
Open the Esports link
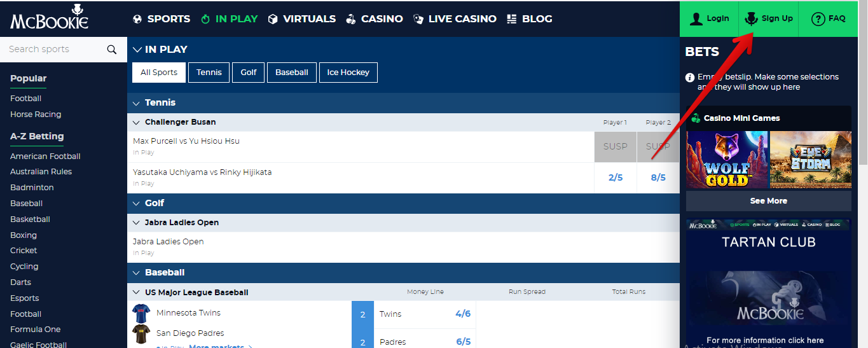pos(25,298)
